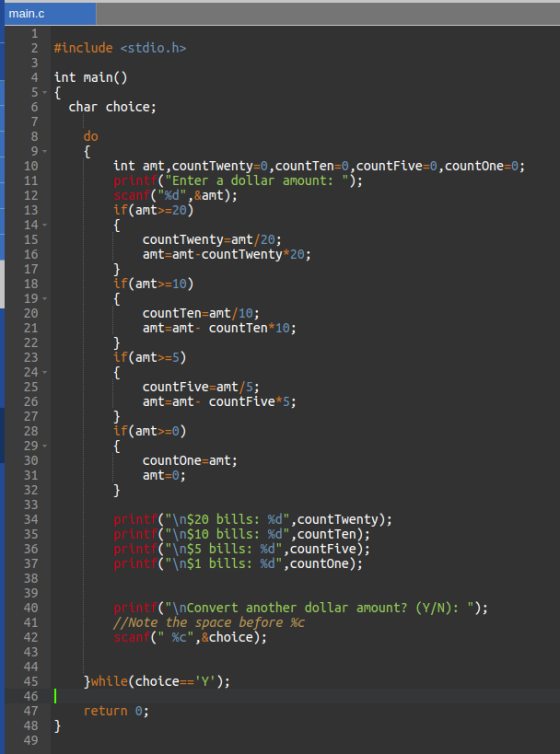Click the #include <stdio.h> line
The height and width of the screenshot is (754, 560).
point(120,48)
